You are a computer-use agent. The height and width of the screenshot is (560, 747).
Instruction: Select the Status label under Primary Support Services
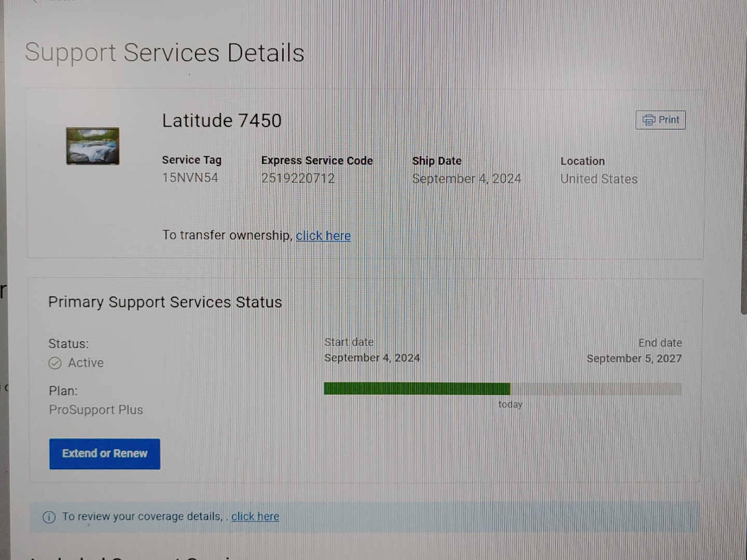pyautogui.click(x=68, y=344)
